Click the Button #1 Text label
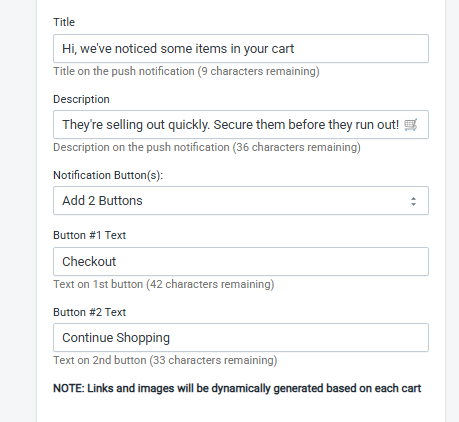The image size is (459, 422). point(89,235)
